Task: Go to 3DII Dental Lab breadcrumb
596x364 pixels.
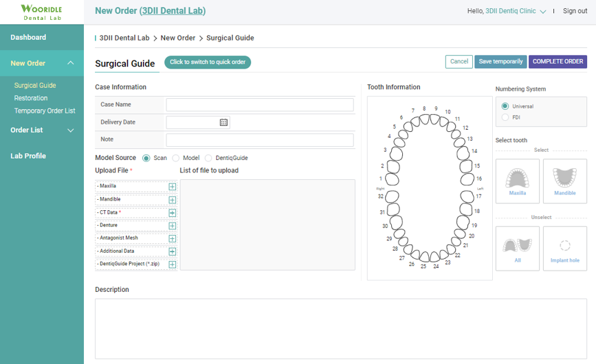Action: pos(124,38)
